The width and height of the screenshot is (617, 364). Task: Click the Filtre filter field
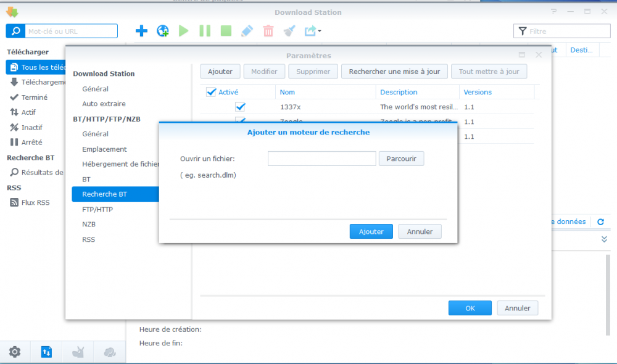pos(562,31)
